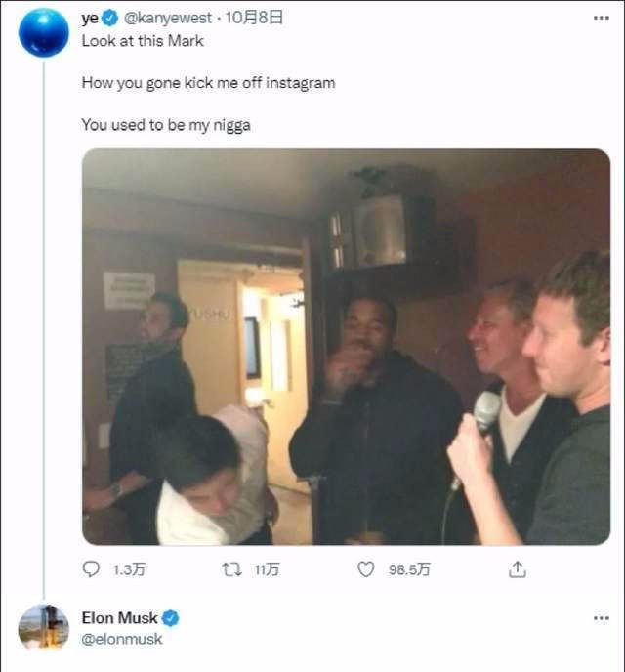
Task: Click the share upload icon
Action: pos(518,568)
